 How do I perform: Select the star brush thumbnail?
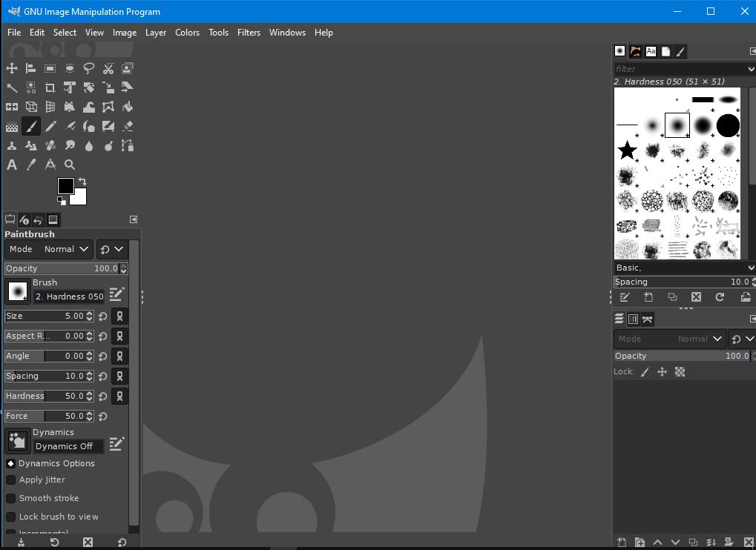627,150
